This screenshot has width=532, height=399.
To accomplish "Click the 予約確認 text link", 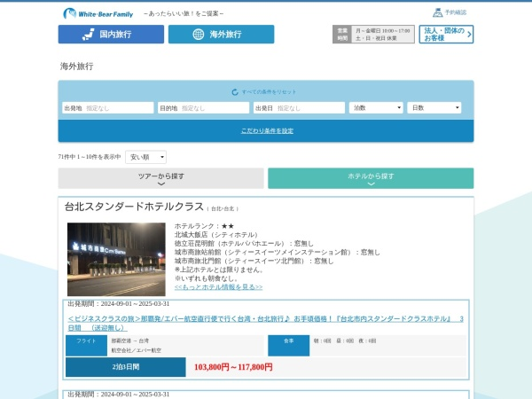I will point(456,12).
